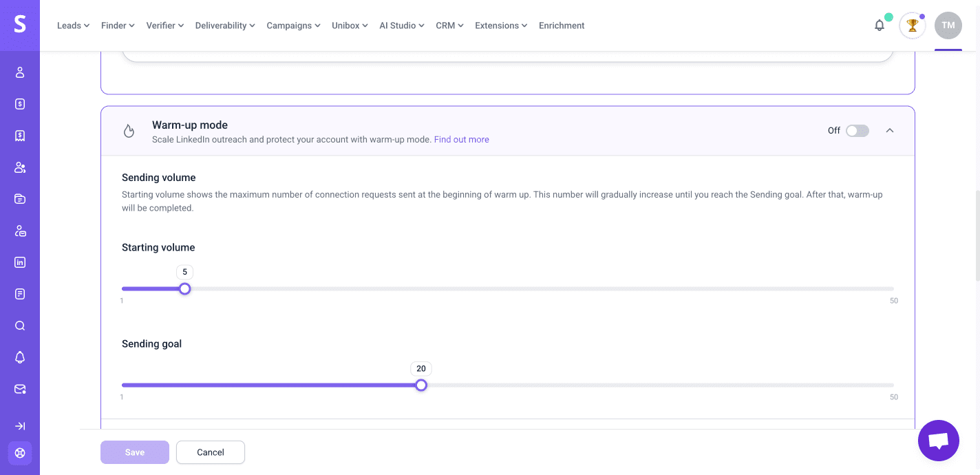Click the Sending goal slider handle
This screenshot has width=980, height=475.
pos(421,386)
